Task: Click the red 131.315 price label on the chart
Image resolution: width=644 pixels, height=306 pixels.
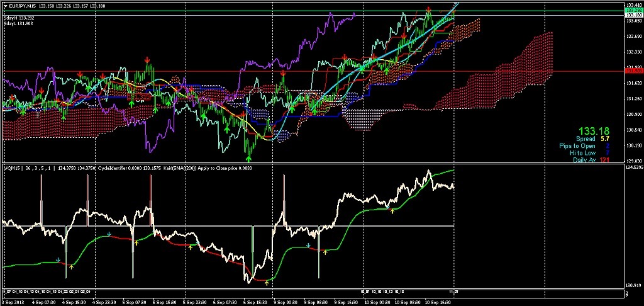Action: tap(138, 96)
